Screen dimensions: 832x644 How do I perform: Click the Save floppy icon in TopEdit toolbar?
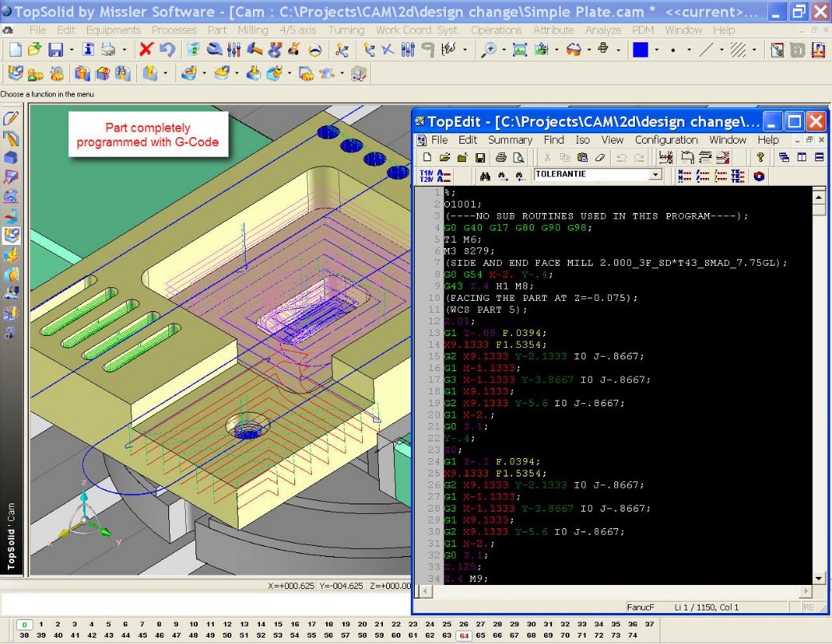480,158
